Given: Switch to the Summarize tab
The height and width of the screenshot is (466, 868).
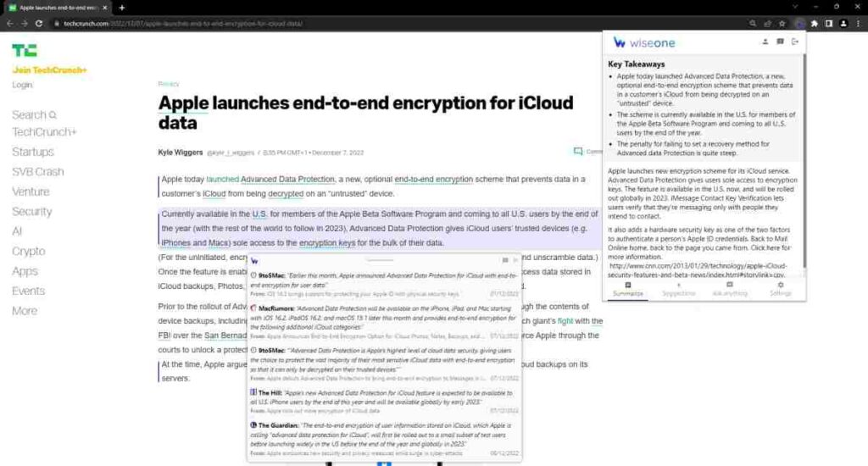Looking at the screenshot, I should 628,289.
